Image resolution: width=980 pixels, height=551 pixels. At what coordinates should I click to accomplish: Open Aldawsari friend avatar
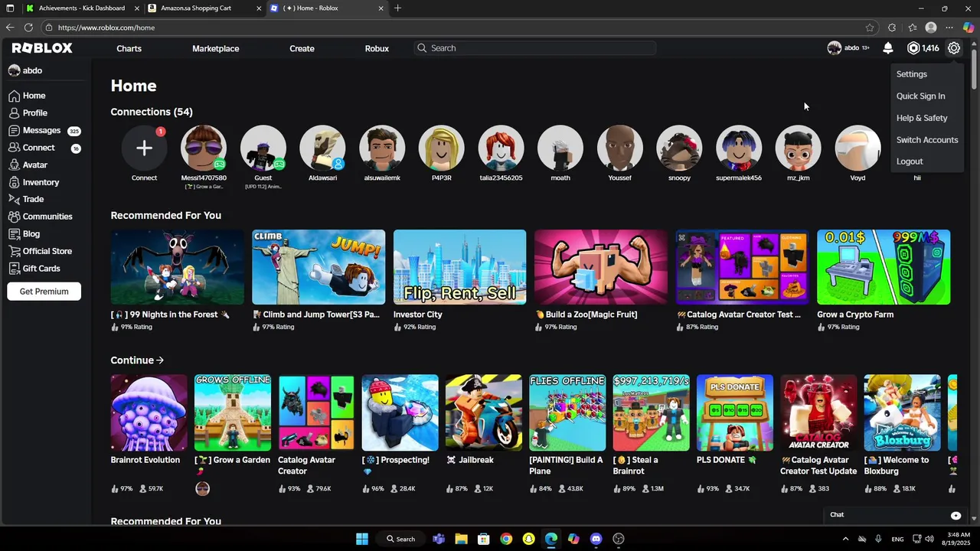pyautogui.click(x=322, y=148)
